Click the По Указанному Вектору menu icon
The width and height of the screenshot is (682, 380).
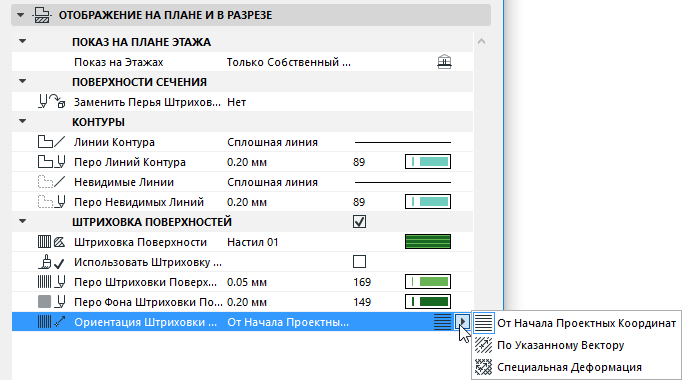pyautogui.click(x=483, y=345)
